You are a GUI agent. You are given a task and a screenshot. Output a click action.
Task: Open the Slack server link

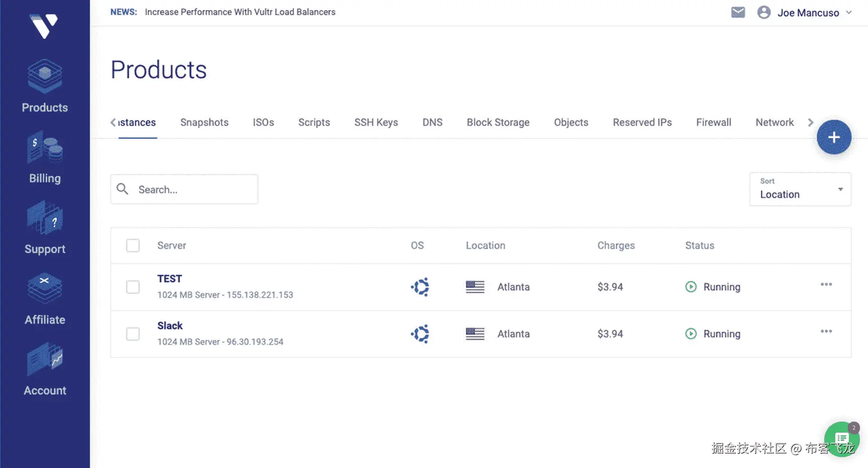(x=170, y=326)
